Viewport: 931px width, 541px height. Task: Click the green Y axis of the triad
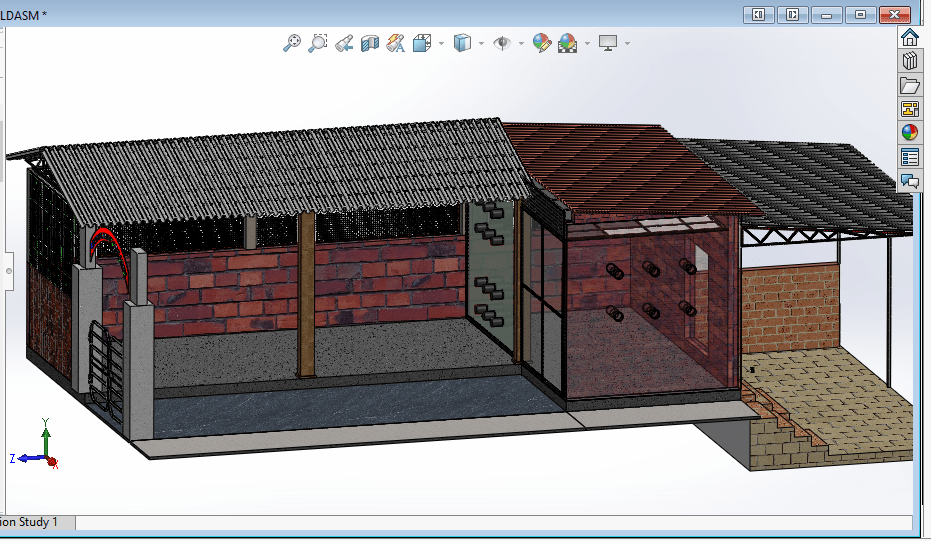click(46, 439)
